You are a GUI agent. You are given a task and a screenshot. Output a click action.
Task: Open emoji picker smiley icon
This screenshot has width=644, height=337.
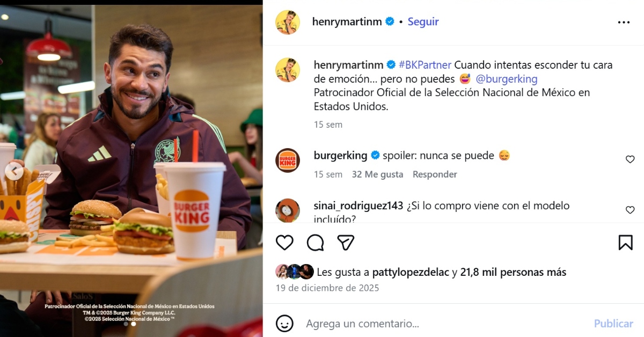pyautogui.click(x=284, y=324)
